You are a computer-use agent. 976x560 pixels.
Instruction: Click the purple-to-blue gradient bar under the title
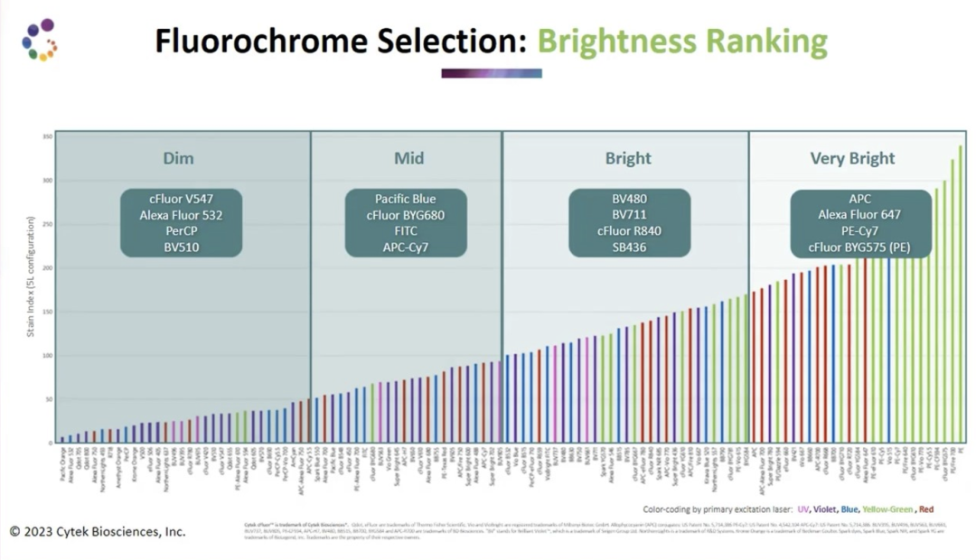[x=491, y=73]
